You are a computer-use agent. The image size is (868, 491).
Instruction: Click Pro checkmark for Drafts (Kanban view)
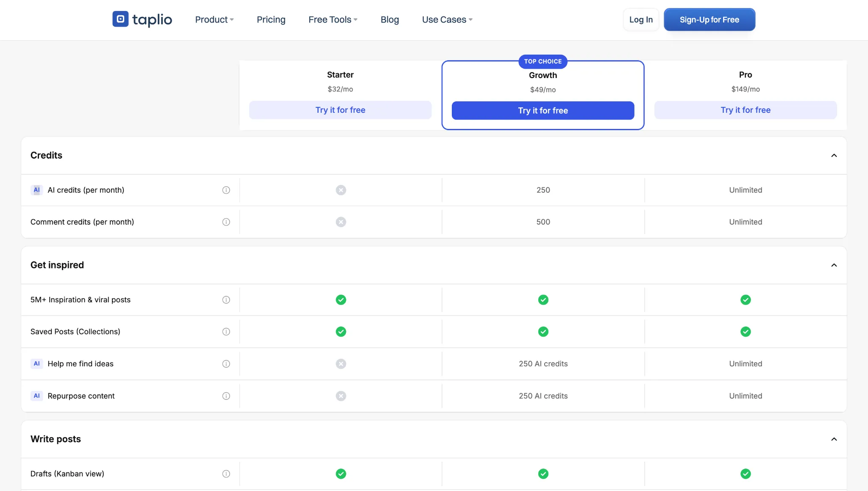[746, 474]
